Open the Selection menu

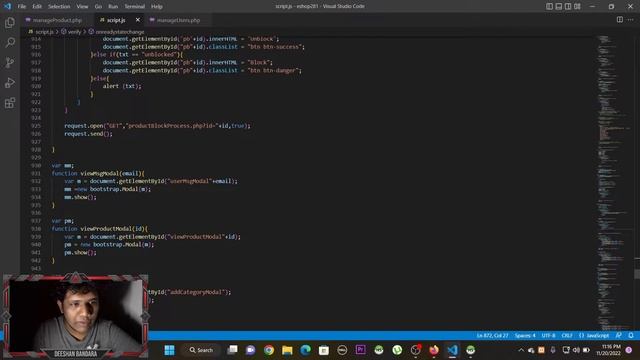59,7
